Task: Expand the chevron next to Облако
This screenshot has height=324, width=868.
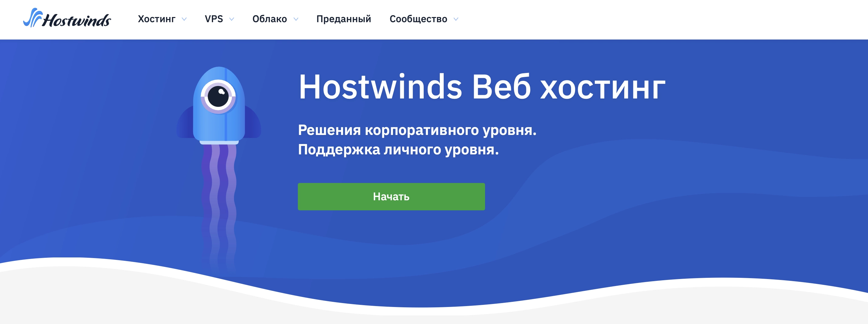Action: pos(296,19)
